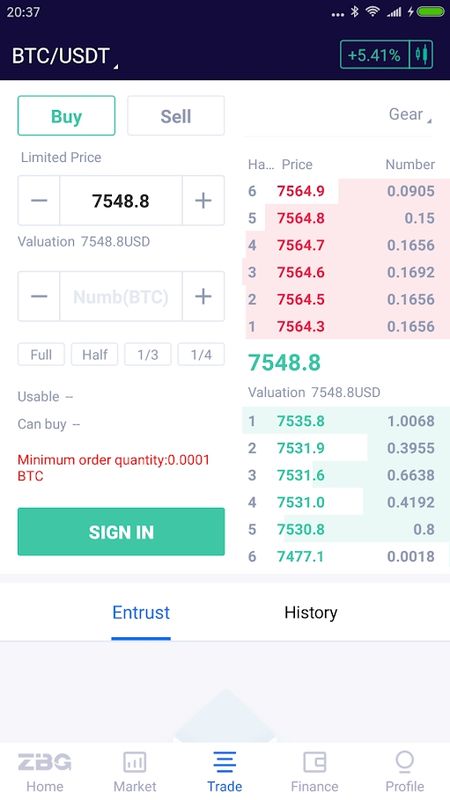The width and height of the screenshot is (450, 800).
Task: Open the Finance wallet icon
Action: point(314,762)
